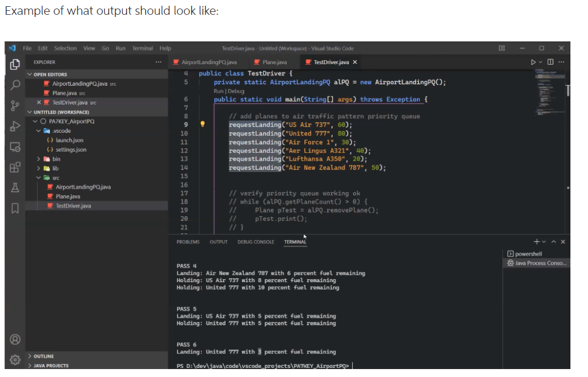Select the Java Process Console terminal

[x=536, y=263]
